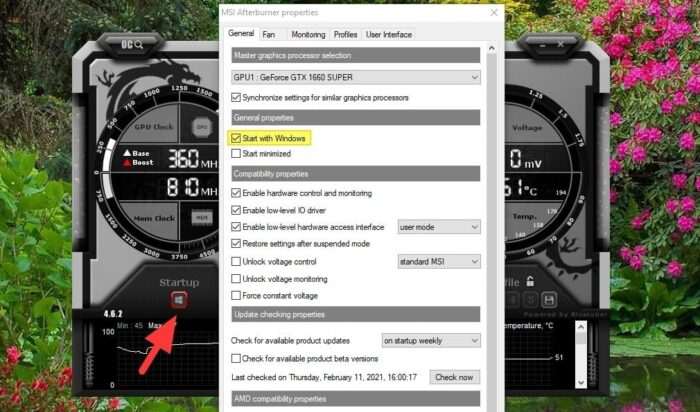
Task: Click the save profile floppy icon
Action: coord(549,300)
